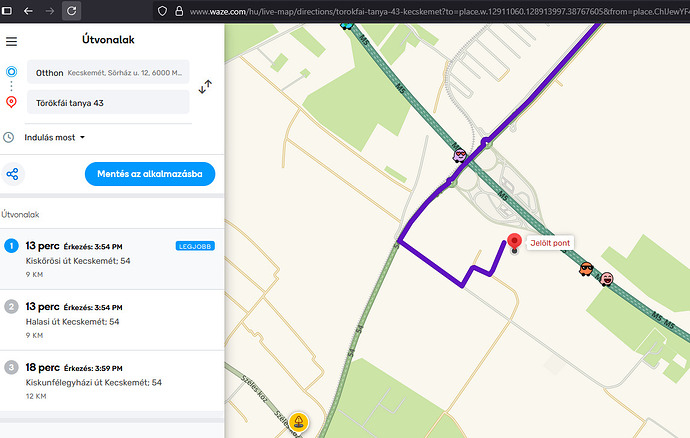The image size is (690, 438).
Task: Click the LEGJOBB badge on route 1
Action: coord(195,246)
